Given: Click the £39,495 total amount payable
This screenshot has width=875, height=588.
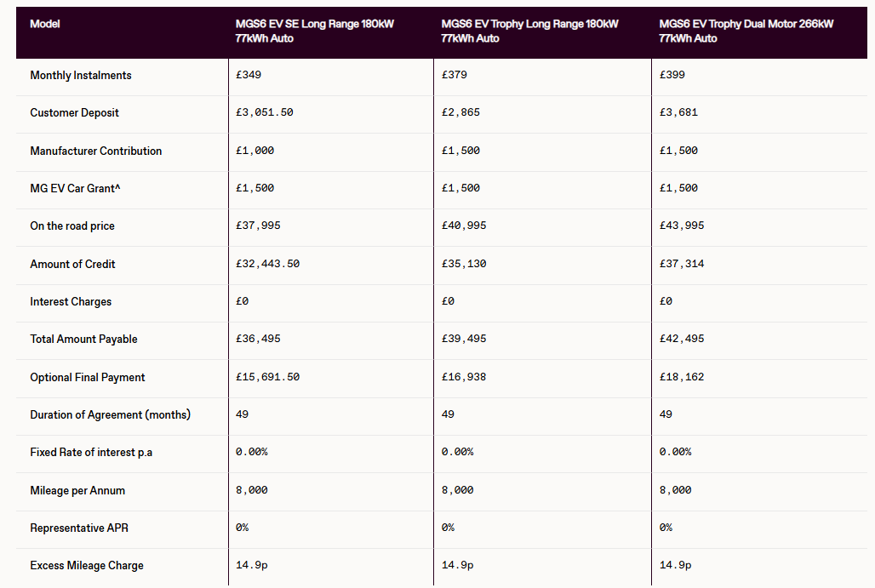Looking at the screenshot, I should coord(464,339).
